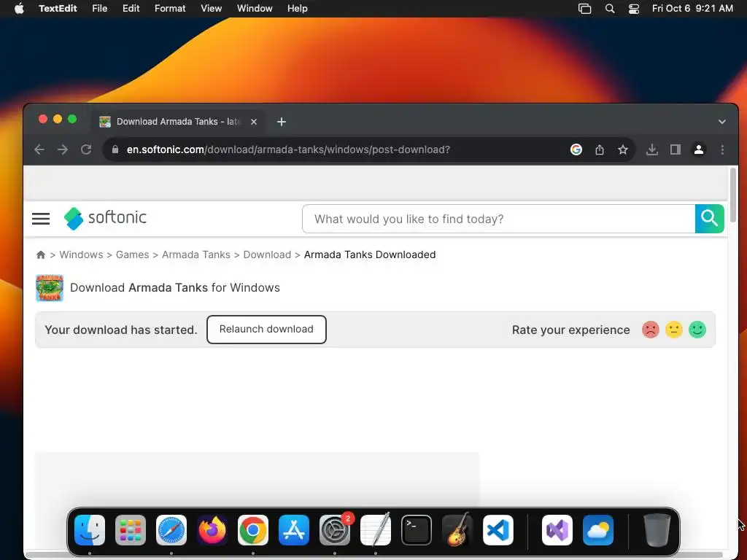Viewport: 747px width, 560px height.
Task: Open the File menu
Action: pos(99,8)
